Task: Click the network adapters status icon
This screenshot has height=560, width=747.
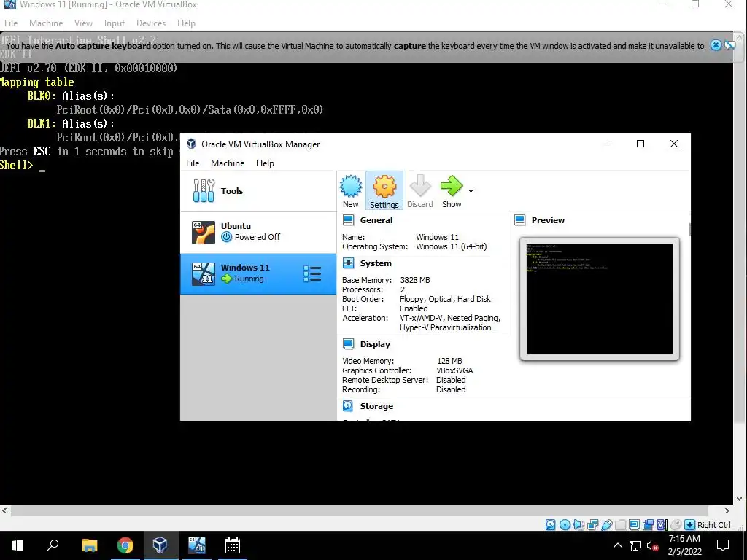Action: 592,525
